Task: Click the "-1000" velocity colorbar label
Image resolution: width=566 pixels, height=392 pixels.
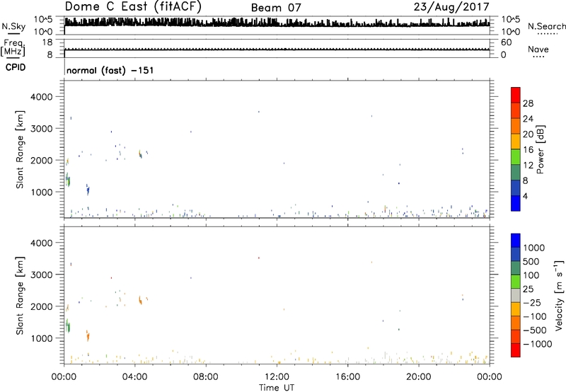Action: coord(538,344)
